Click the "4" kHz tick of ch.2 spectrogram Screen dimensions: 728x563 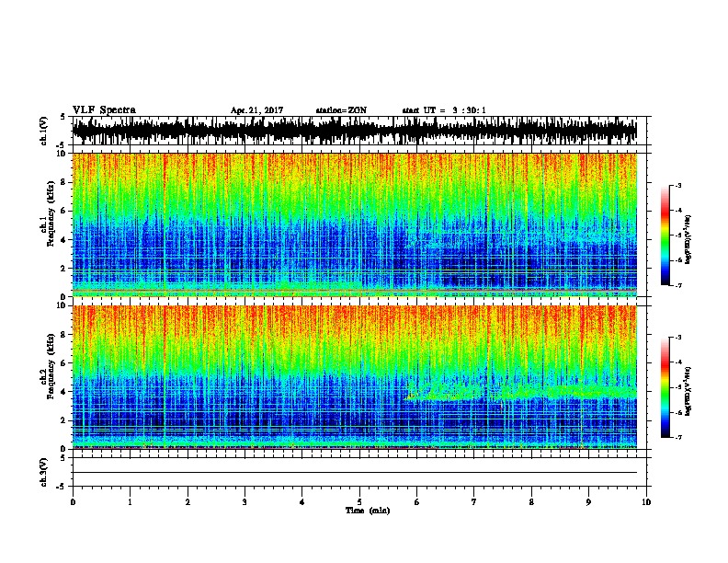point(63,392)
